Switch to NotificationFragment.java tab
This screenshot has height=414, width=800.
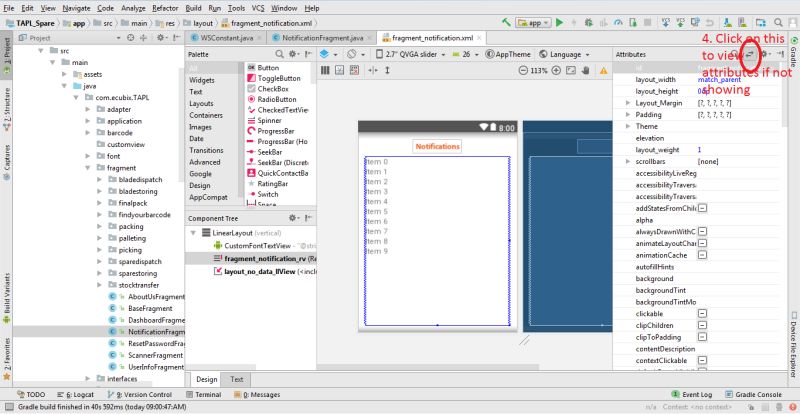322,38
